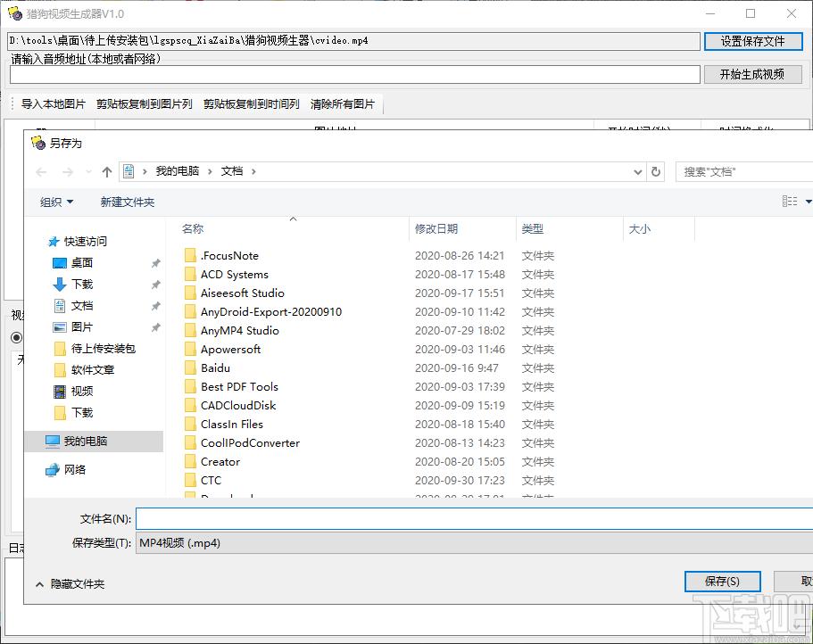Click 新建文件夹 button
Screen dimensions: 813x644
128,202
